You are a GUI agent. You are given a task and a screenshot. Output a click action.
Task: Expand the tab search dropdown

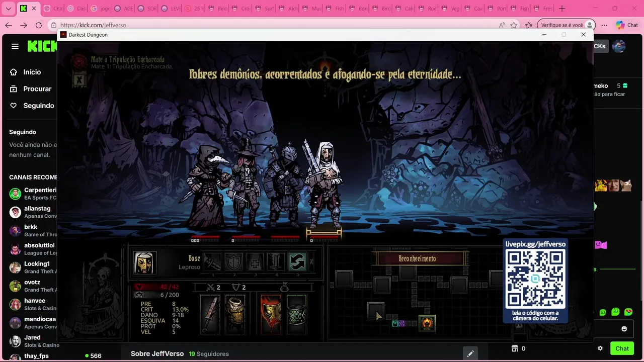[9, 9]
